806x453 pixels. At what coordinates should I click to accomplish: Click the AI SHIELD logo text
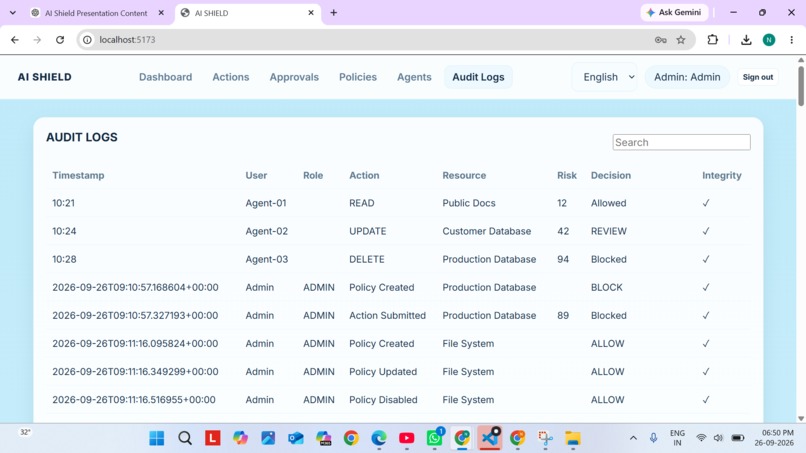point(45,77)
